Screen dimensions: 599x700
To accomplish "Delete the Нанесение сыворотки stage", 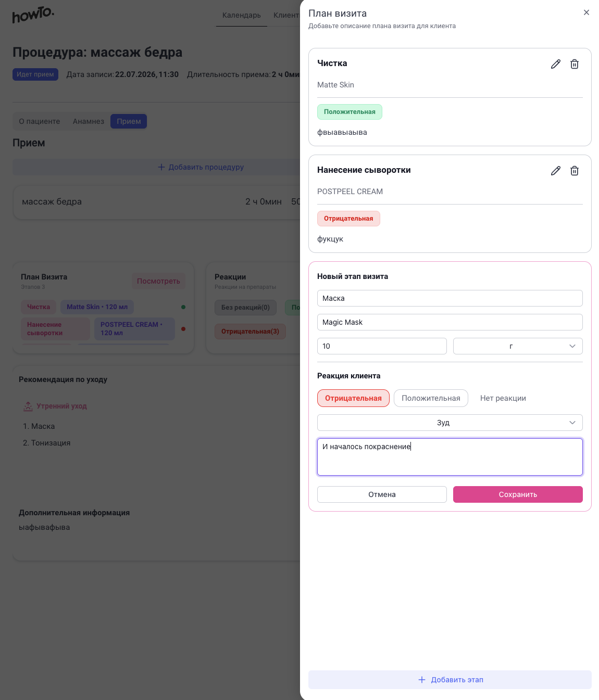I will click(575, 171).
